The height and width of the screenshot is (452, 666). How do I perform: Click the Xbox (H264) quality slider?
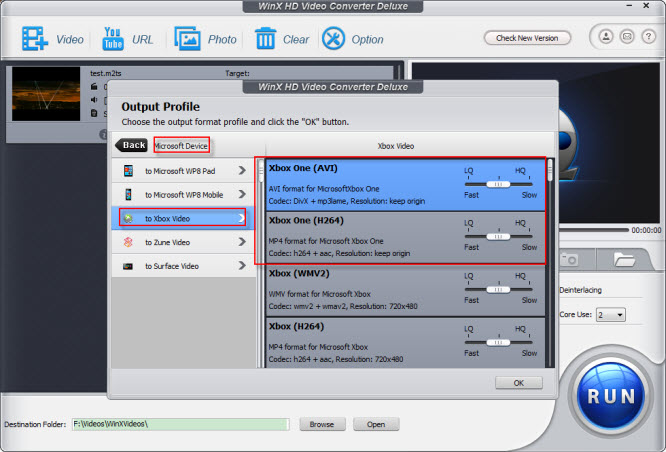[x=498, y=342]
